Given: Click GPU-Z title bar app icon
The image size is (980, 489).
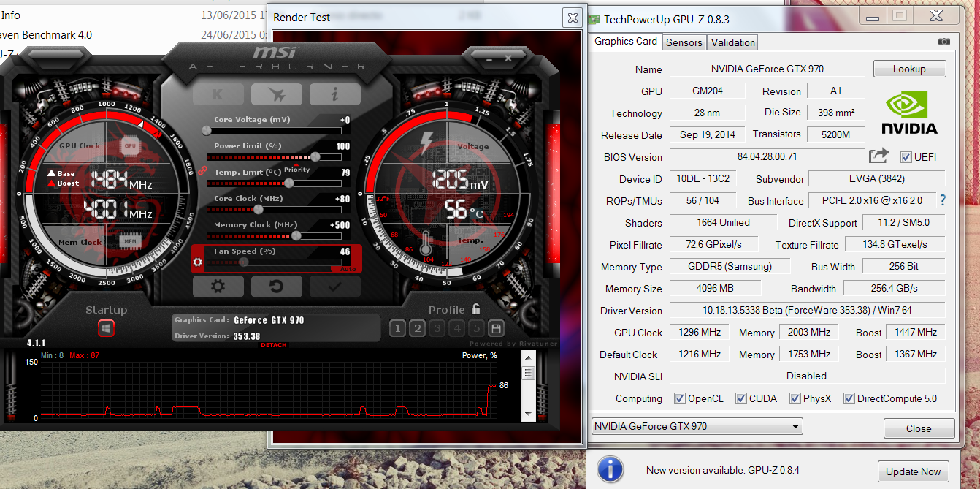Looking at the screenshot, I should coord(594,19).
